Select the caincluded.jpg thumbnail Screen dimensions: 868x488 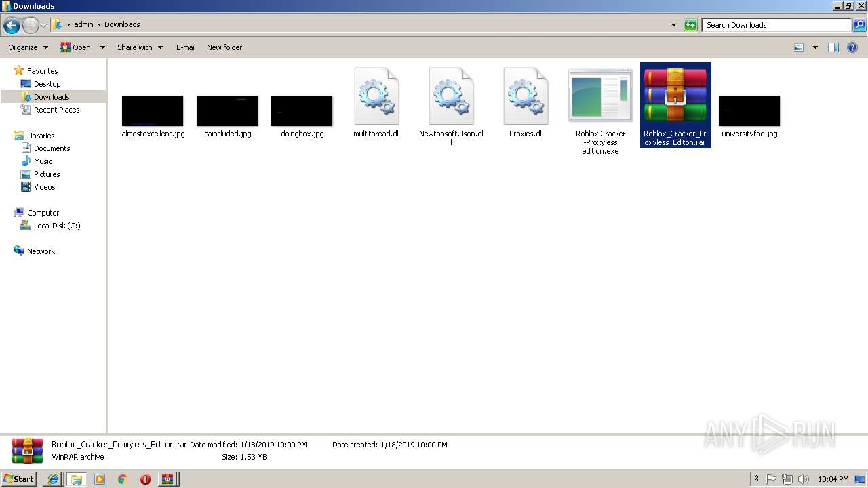tap(227, 110)
